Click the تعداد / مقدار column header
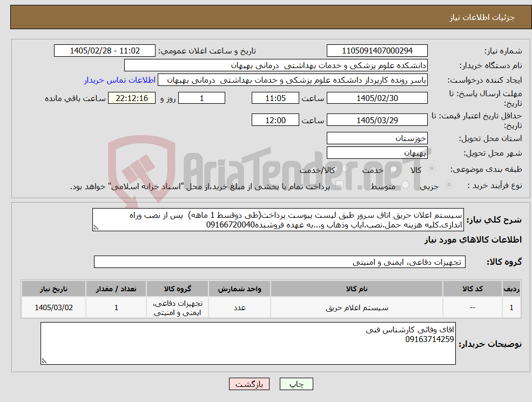This screenshot has height=402, width=532. (x=116, y=289)
